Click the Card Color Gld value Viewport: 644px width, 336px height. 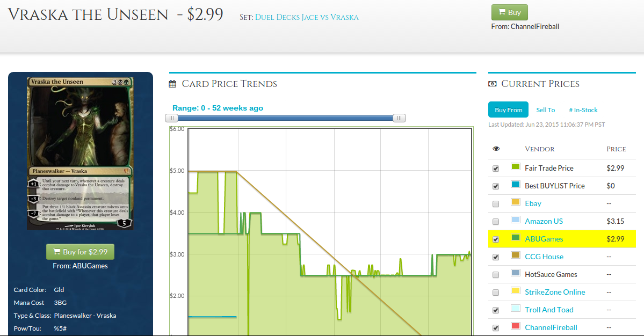[59, 290]
